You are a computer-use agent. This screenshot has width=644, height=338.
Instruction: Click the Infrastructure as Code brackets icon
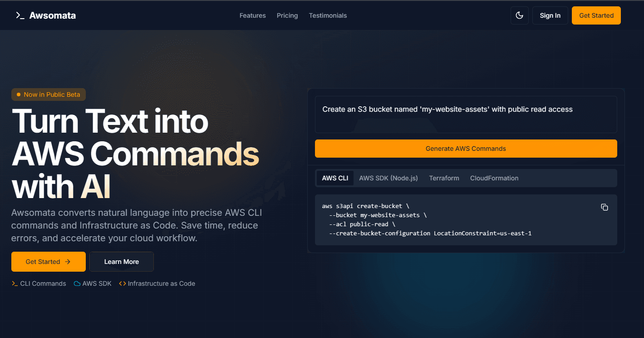(x=123, y=283)
